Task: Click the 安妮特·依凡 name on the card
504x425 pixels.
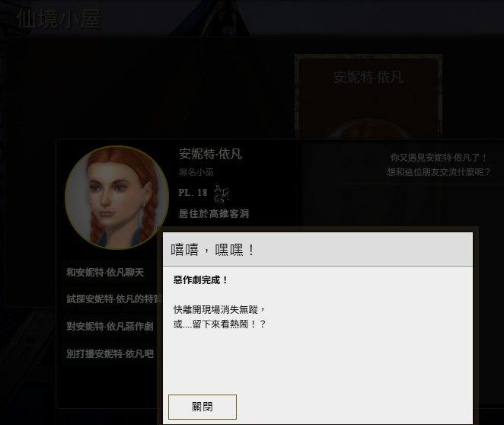Action: 368,77
